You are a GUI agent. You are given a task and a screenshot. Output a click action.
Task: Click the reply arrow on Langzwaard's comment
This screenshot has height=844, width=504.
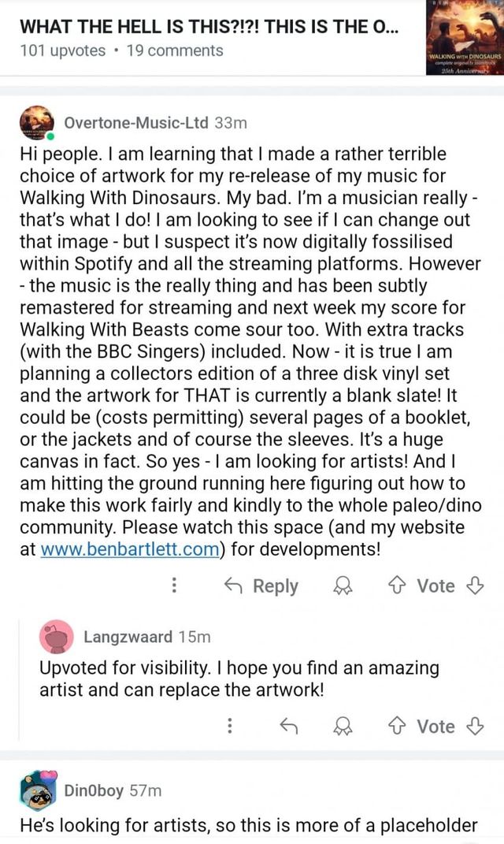pos(288,726)
